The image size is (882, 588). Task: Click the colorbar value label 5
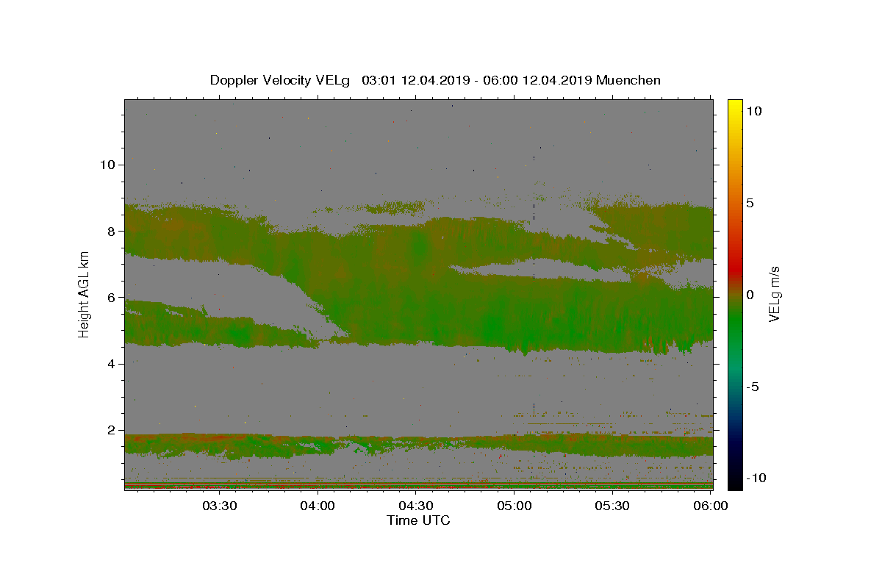(750, 203)
